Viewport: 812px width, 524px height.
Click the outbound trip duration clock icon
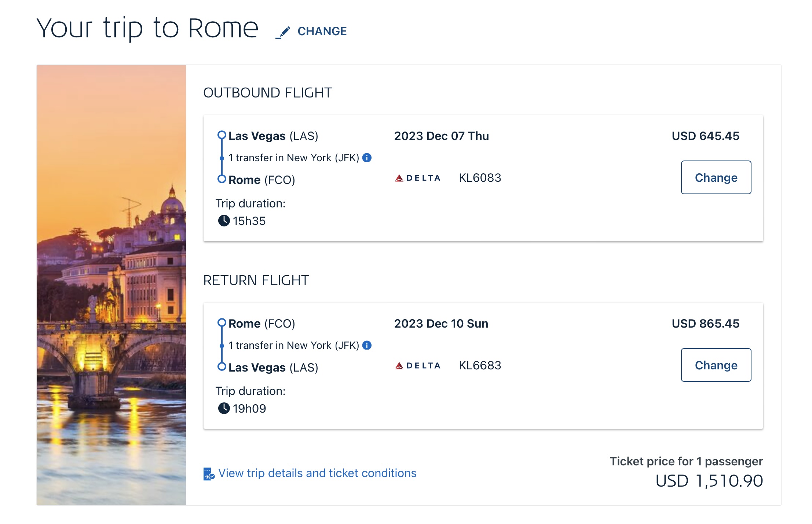click(x=224, y=221)
